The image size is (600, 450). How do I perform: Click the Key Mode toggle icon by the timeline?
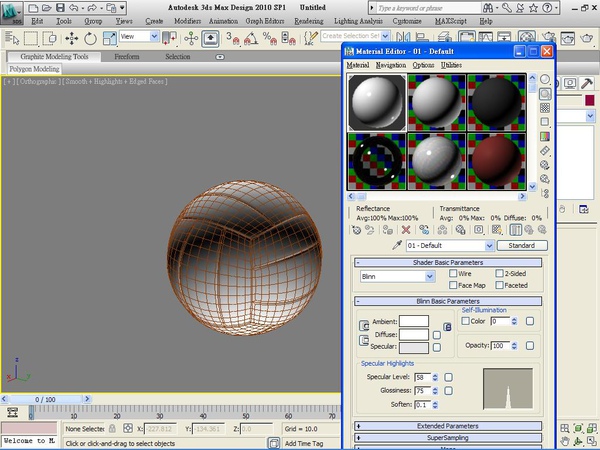click(13, 413)
